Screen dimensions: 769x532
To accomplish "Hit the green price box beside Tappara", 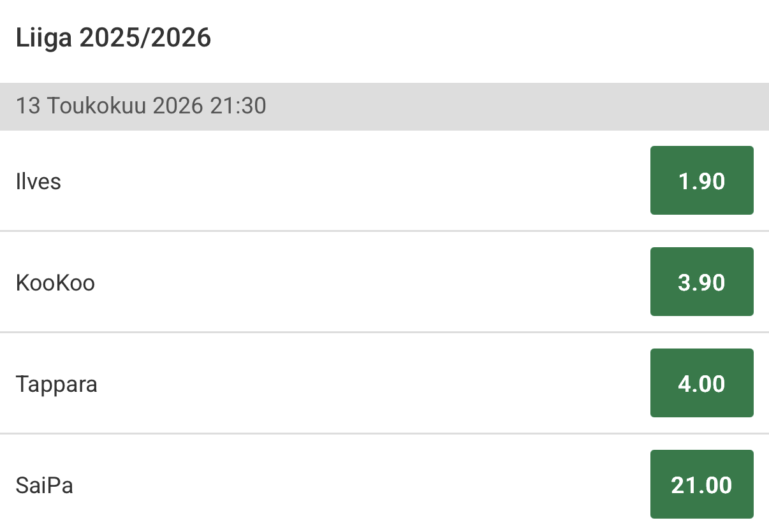I will (701, 383).
